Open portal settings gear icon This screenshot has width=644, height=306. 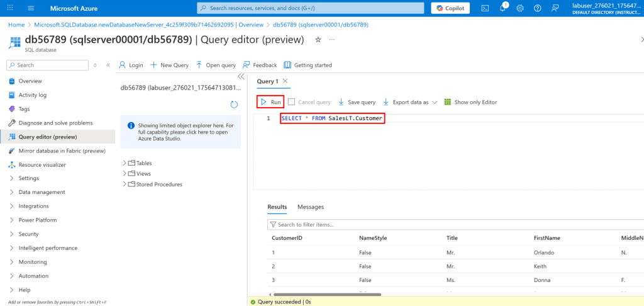(x=520, y=8)
